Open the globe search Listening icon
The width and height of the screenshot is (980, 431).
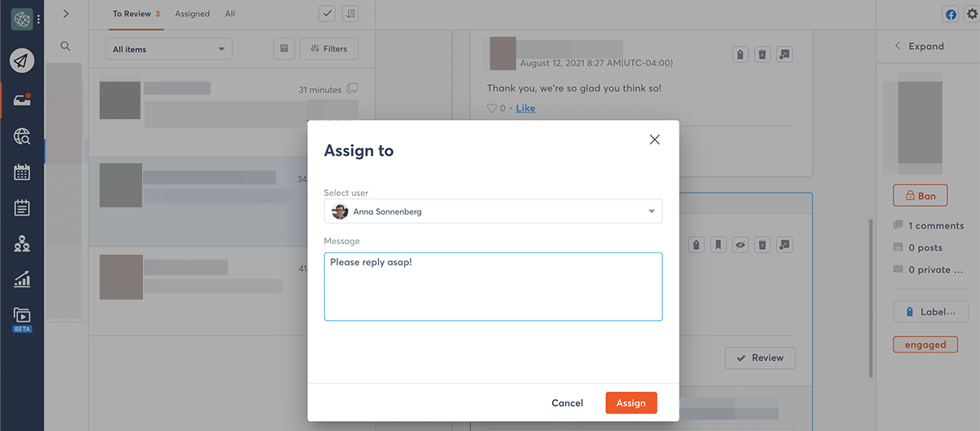(x=22, y=136)
